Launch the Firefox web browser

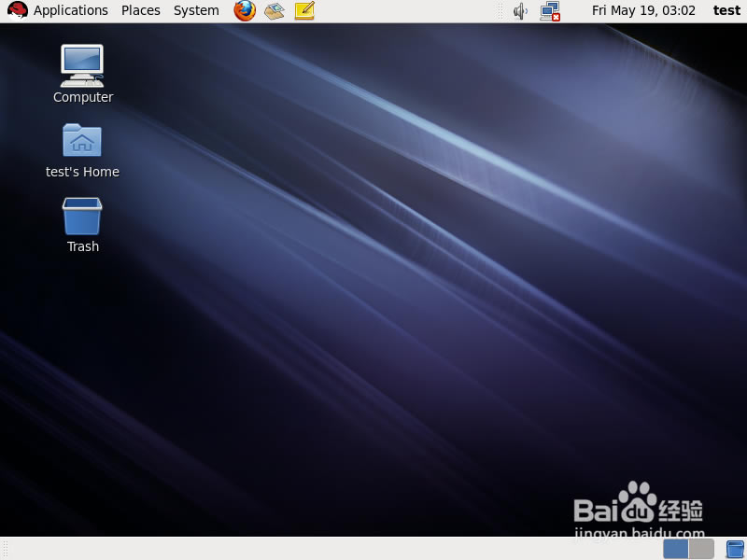pos(245,10)
